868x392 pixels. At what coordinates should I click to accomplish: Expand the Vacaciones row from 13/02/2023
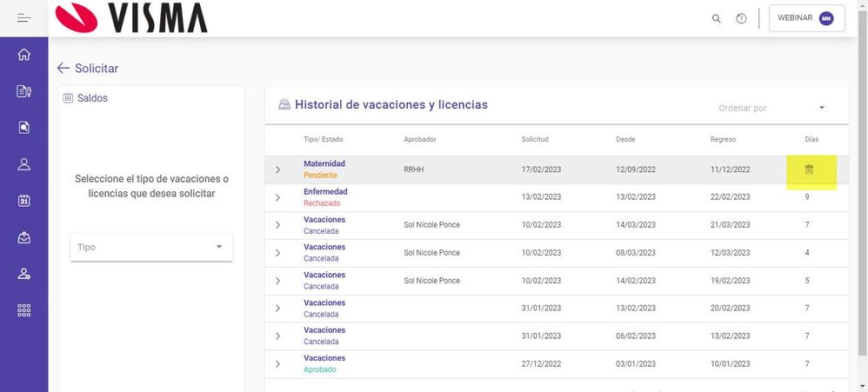coord(278,308)
